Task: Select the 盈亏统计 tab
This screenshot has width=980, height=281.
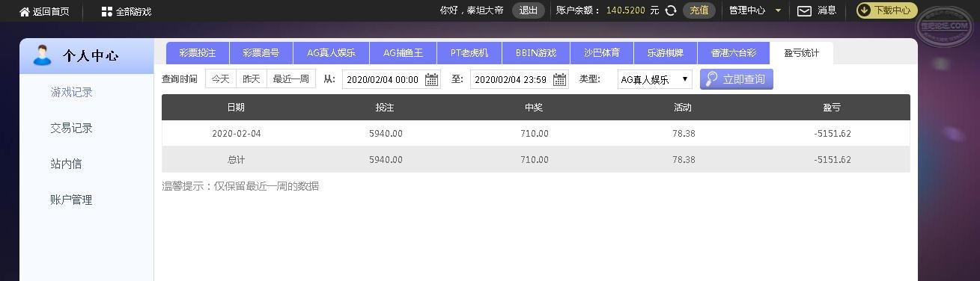Action: tap(802, 53)
